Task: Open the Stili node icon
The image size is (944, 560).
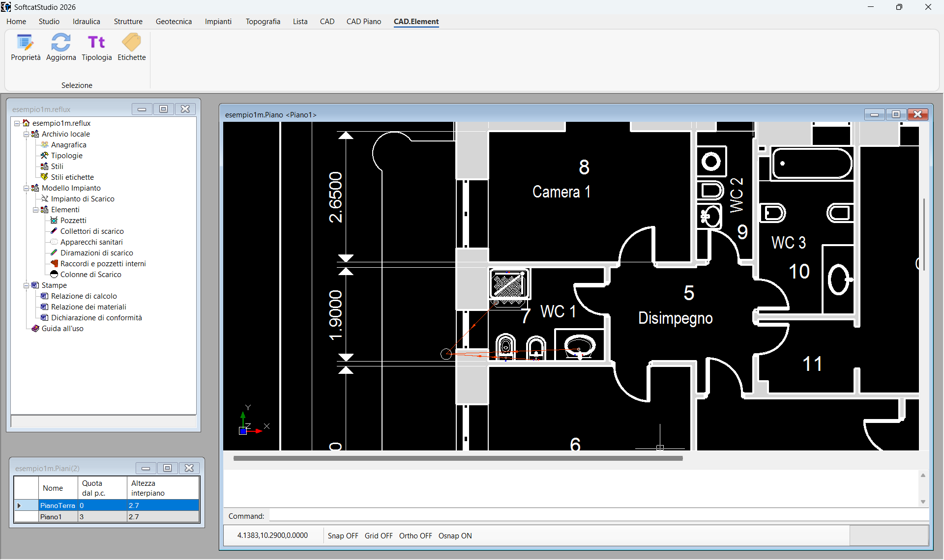Action: [45, 167]
